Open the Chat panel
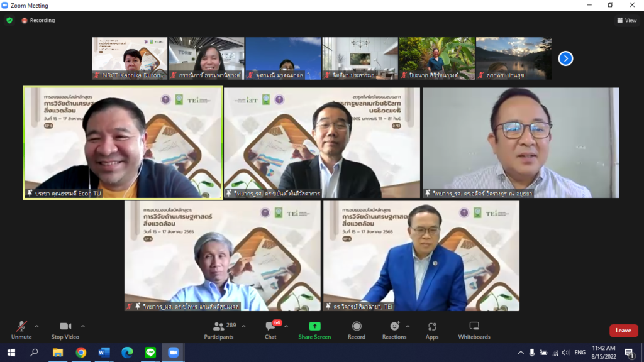This screenshot has height=362, width=644. click(x=270, y=330)
